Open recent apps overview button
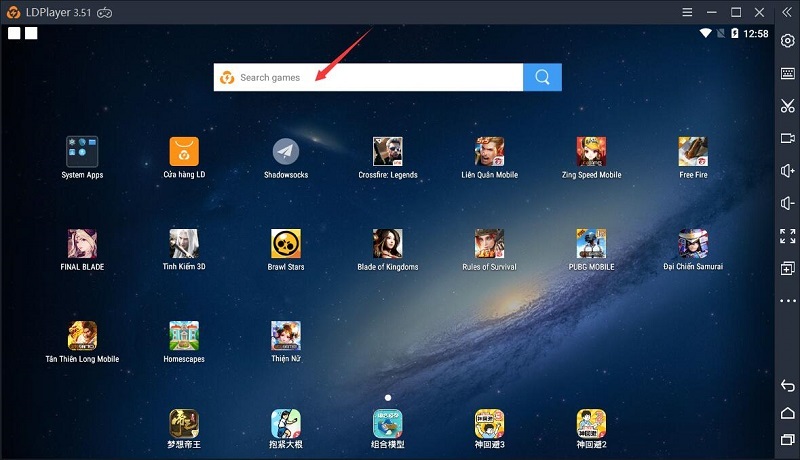The image size is (800, 460). (787, 439)
